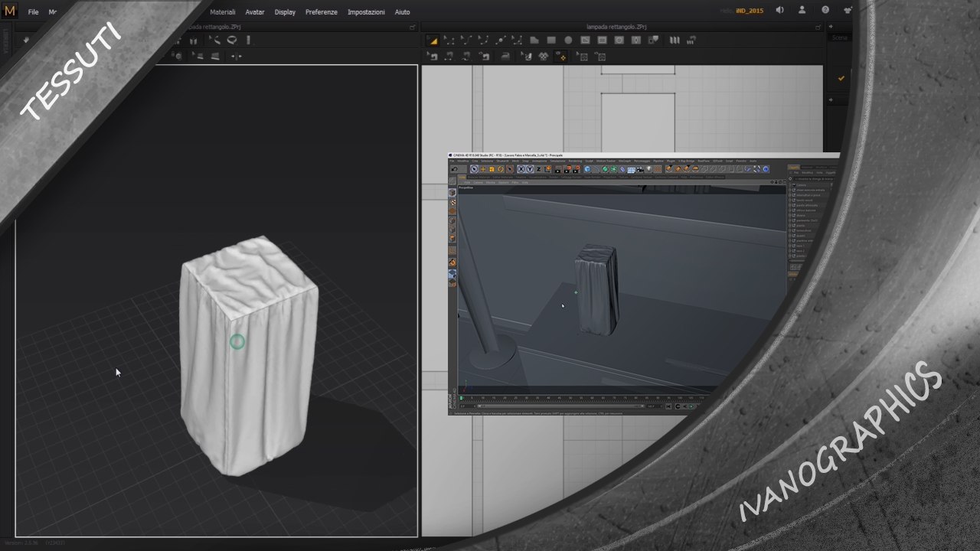The image size is (980, 551).
Task: Open the Preferenze menu
Action: (322, 12)
